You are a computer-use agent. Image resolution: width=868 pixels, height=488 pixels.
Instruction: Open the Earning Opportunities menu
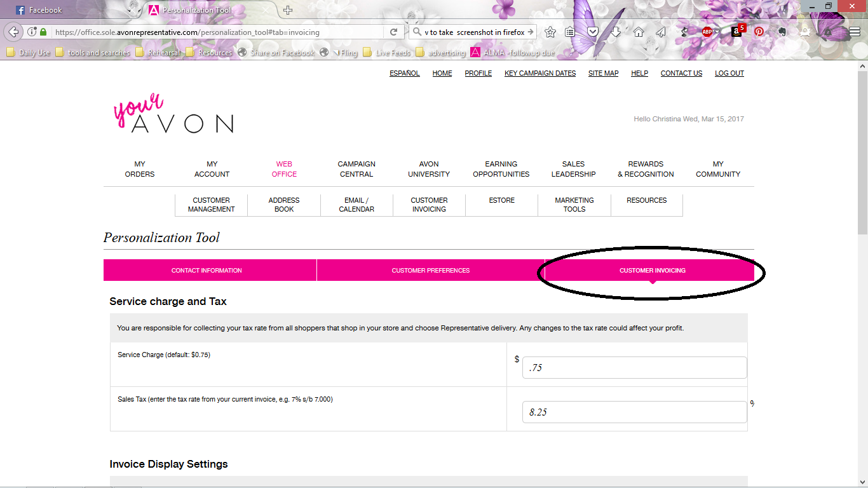pyautogui.click(x=501, y=169)
